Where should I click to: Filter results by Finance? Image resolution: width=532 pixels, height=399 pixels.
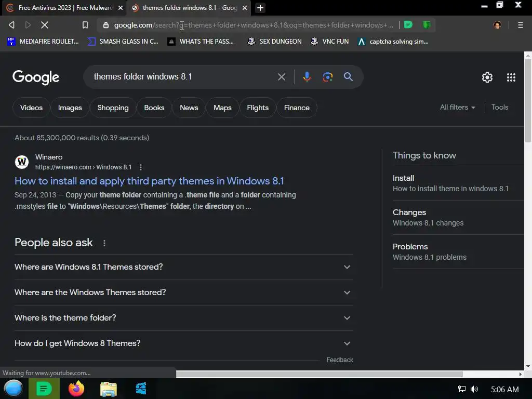click(x=297, y=108)
